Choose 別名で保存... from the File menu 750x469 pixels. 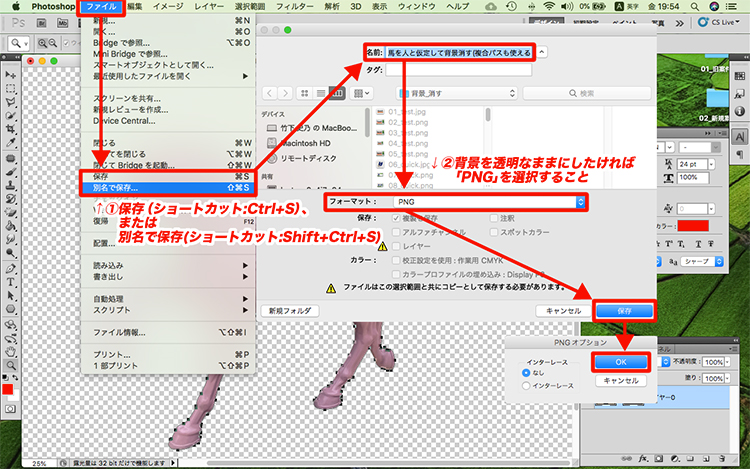coord(167,188)
